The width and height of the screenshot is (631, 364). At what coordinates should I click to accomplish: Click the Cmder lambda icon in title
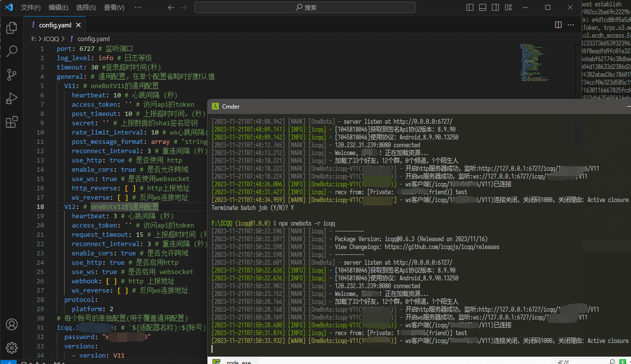coord(215,106)
